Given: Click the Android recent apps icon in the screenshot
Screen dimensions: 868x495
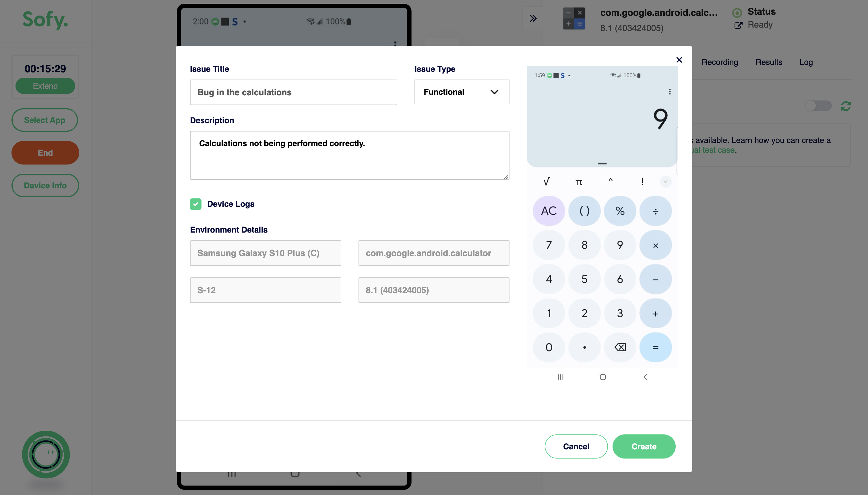Looking at the screenshot, I should tap(560, 377).
